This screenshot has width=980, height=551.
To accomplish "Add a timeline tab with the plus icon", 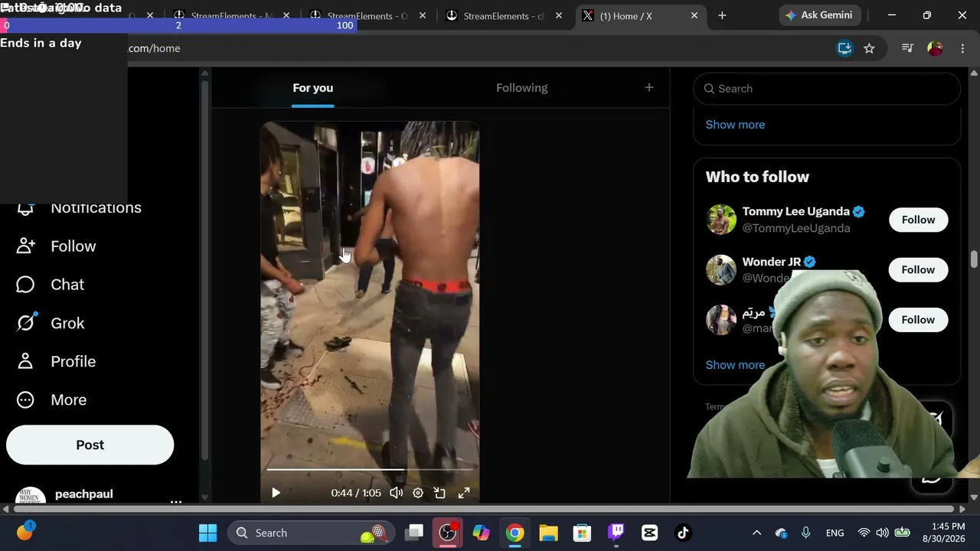I will 649,87.
